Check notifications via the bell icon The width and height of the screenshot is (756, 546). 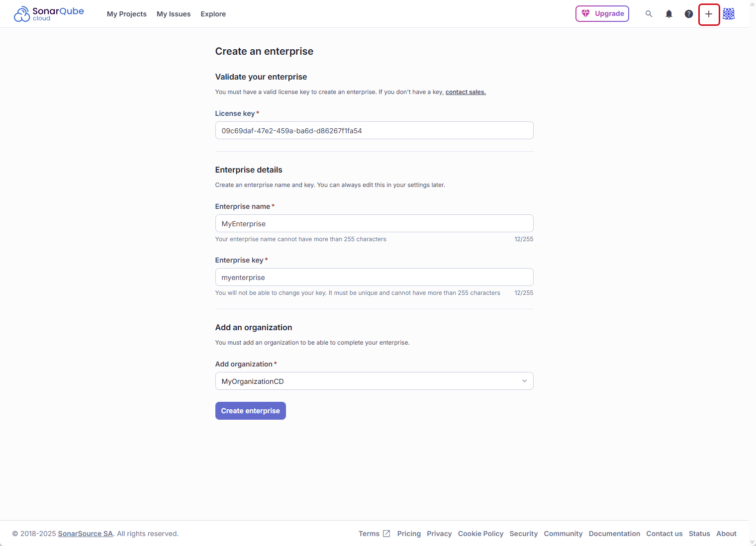click(x=668, y=13)
